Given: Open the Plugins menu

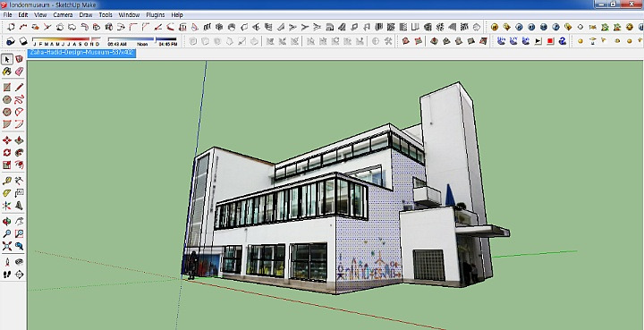Looking at the screenshot, I should 156,15.
